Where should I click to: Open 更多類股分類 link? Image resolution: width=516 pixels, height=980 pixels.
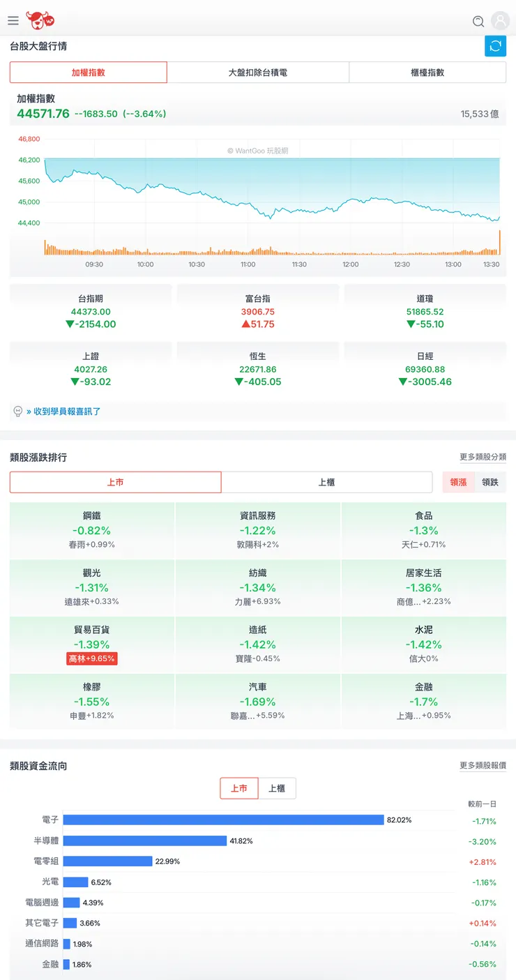click(483, 458)
